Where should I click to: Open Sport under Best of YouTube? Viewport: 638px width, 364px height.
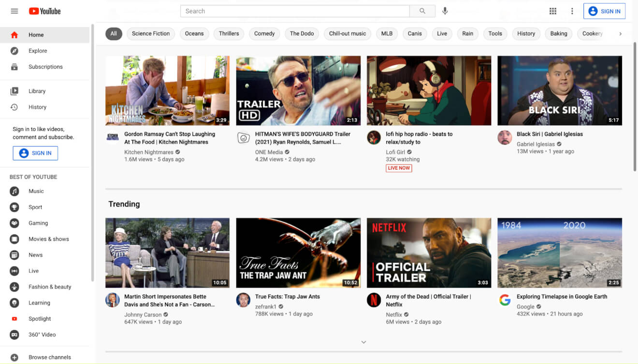44,207
